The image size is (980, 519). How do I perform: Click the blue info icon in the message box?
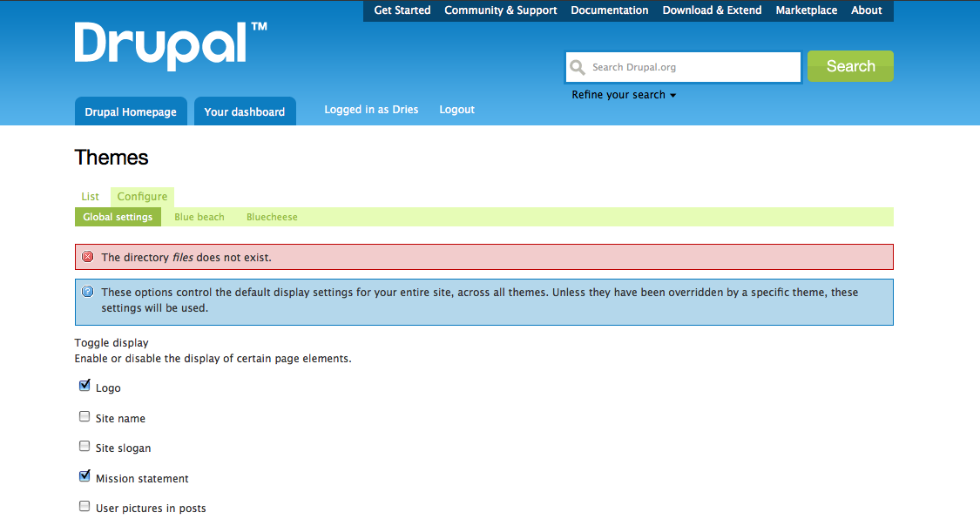[87, 291]
